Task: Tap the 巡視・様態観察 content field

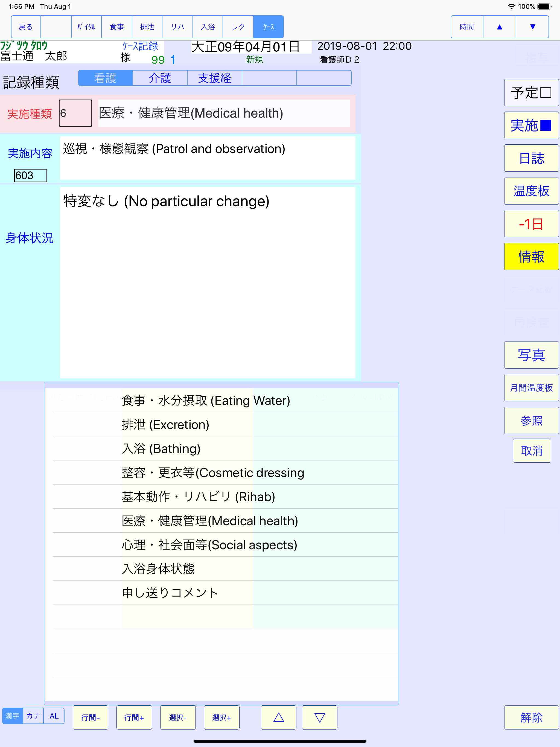Action: point(207,158)
